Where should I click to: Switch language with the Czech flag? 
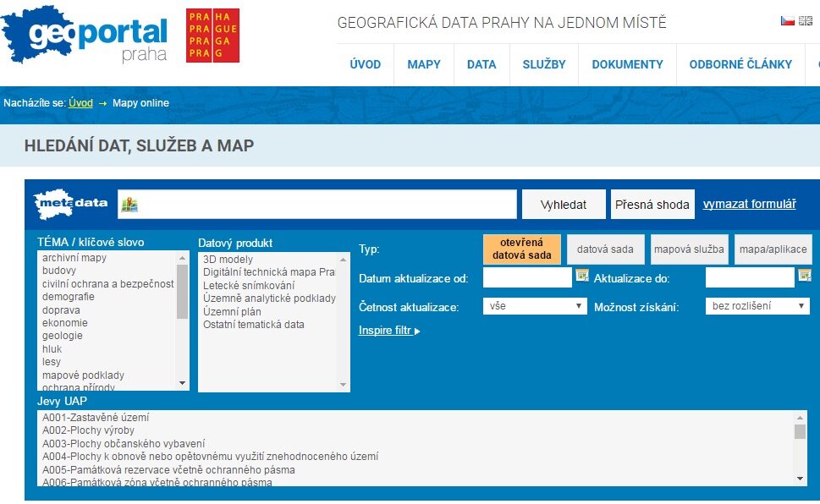coord(787,21)
